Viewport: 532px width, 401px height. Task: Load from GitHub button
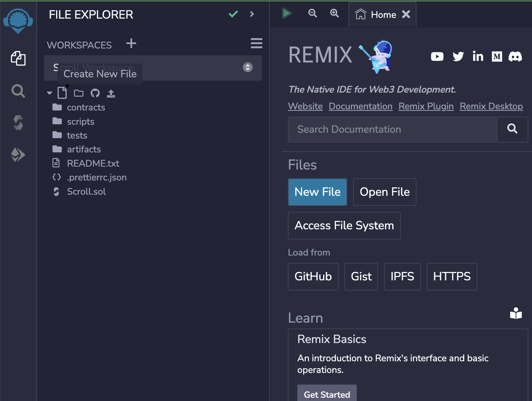click(x=313, y=277)
